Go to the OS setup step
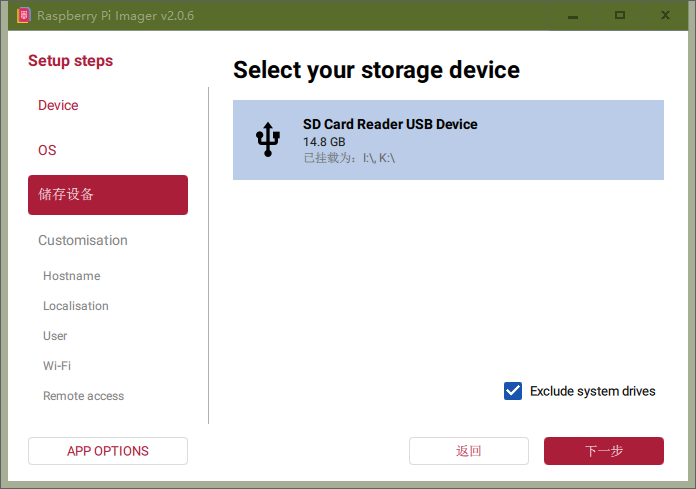The image size is (696, 489). [47, 150]
